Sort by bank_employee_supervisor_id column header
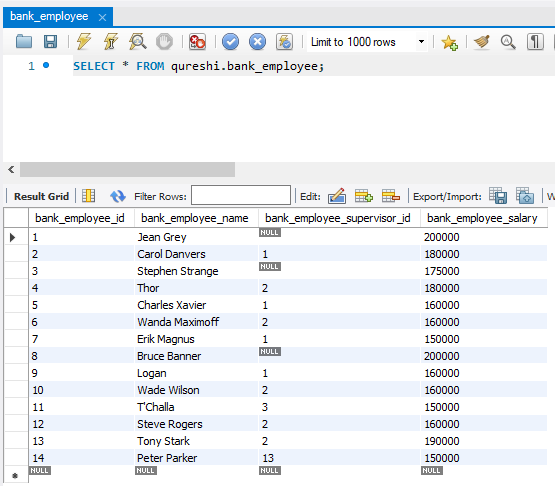 tap(339, 218)
